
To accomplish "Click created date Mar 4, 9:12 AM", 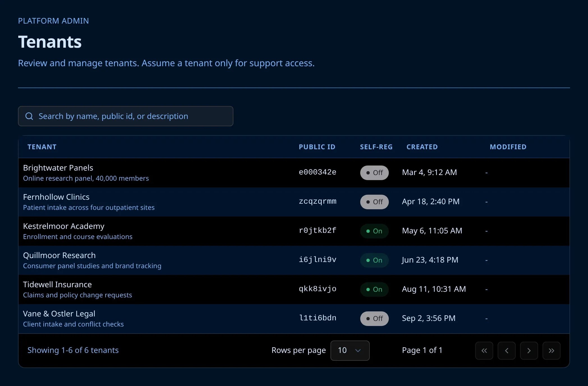I will (429, 172).
